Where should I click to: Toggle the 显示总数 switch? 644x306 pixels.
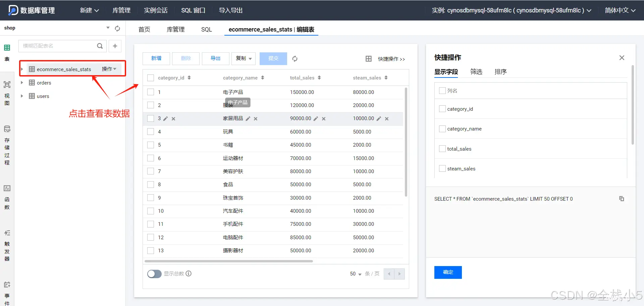coord(154,274)
